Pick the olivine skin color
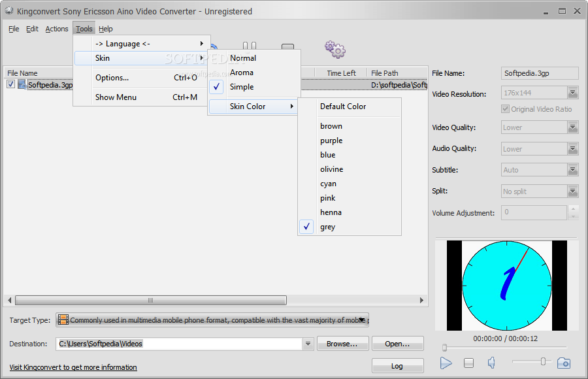588x379 pixels. [350, 169]
